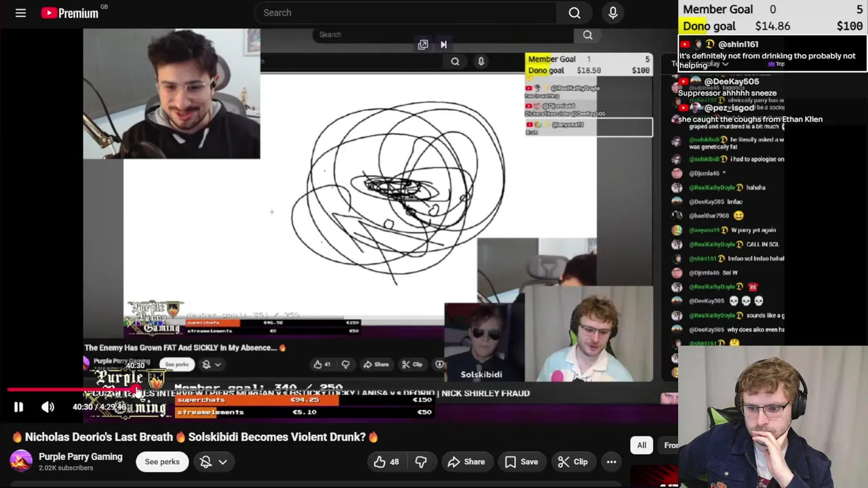
Task: Open more actions three-dot menu
Action: (x=611, y=462)
